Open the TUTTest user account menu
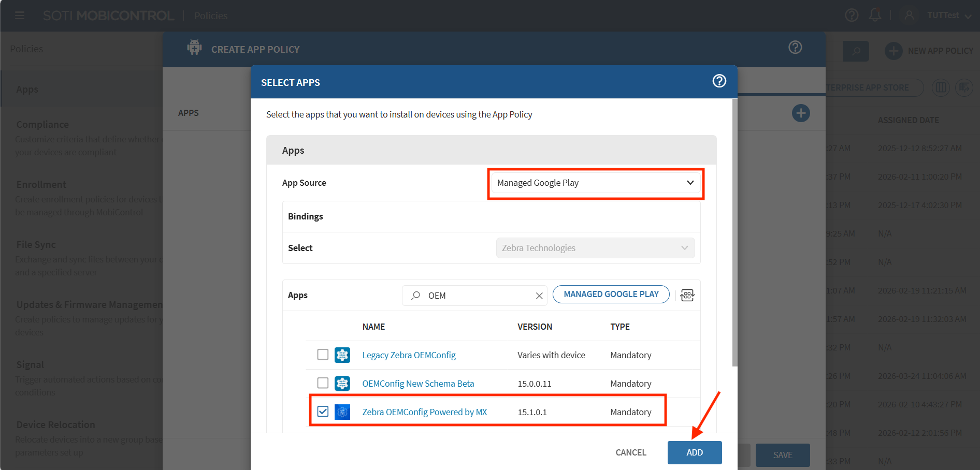The height and width of the screenshot is (470, 980). point(943,16)
